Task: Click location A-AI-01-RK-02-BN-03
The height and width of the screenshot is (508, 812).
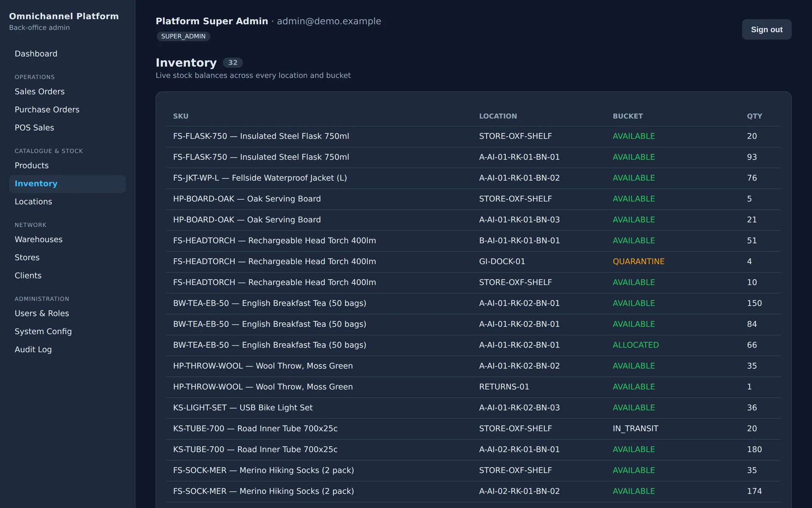Action: click(x=519, y=408)
